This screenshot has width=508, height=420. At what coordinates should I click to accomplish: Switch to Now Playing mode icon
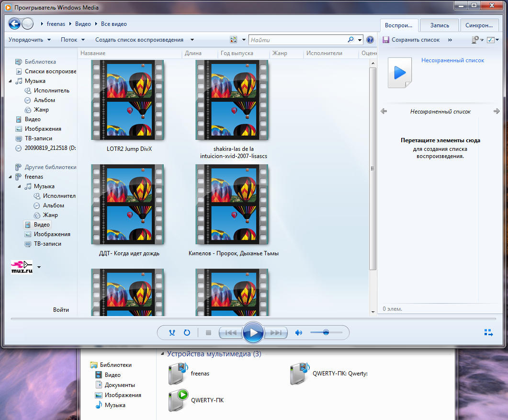tap(488, 332)
